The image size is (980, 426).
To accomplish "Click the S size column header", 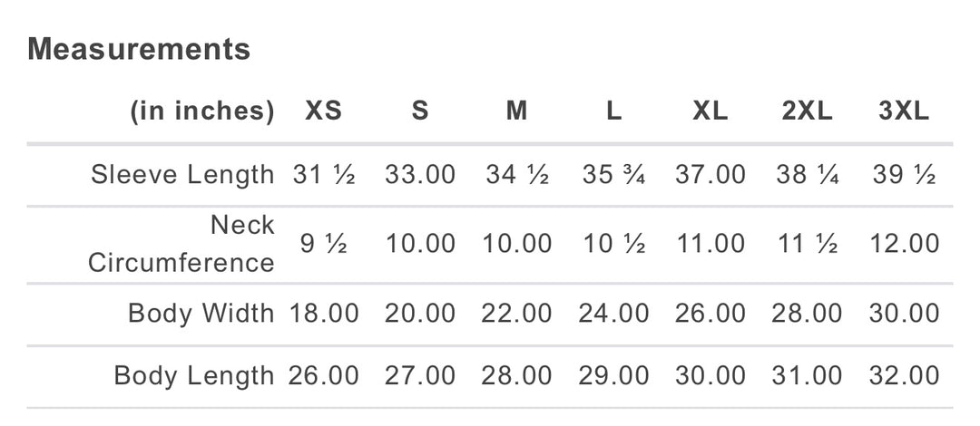I will pos(420,111).
